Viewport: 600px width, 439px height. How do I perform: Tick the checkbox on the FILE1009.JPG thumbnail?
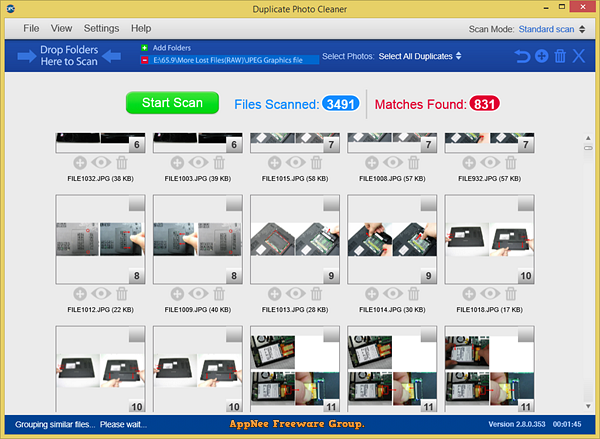234,204
